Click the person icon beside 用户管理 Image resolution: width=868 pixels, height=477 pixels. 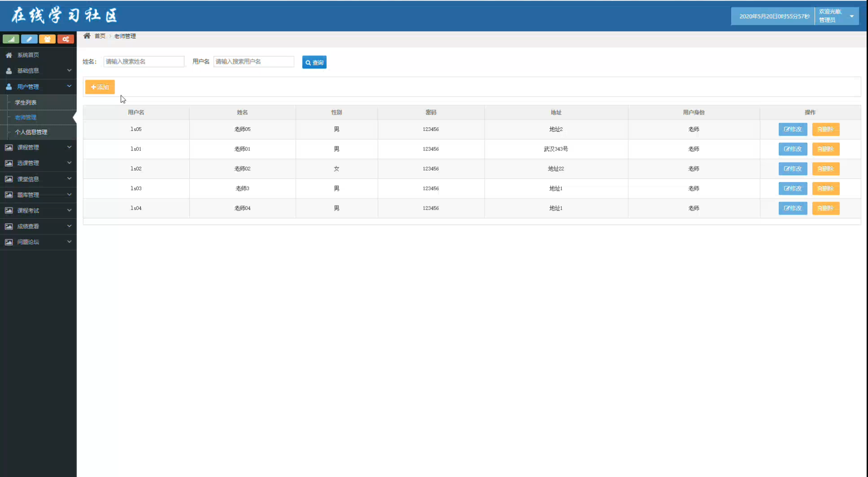(9, 87)
